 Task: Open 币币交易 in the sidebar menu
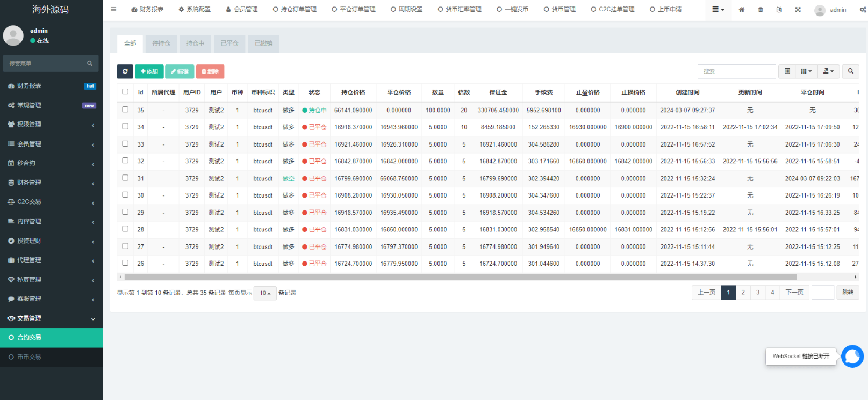(29, 357)
